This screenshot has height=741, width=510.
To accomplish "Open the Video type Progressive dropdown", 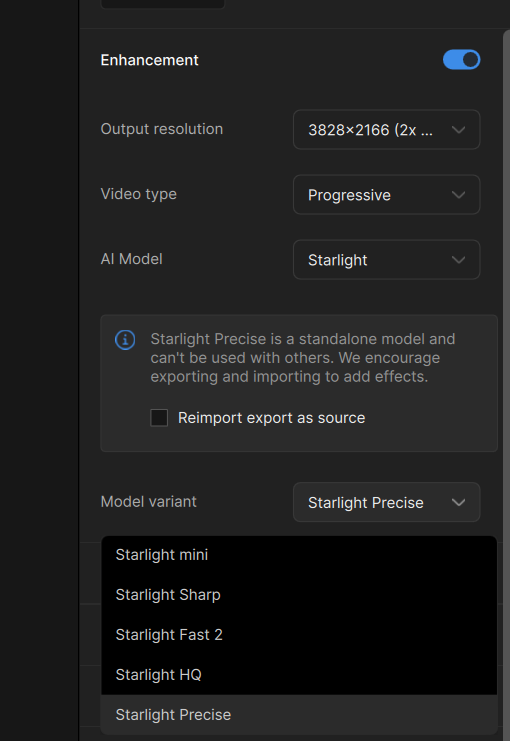I will [387, 195].
